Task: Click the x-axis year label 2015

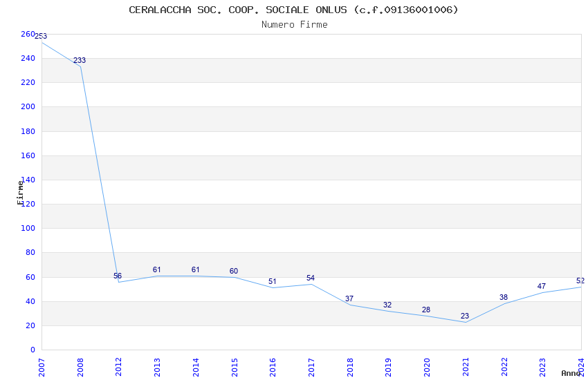Action: pos(235,368)
